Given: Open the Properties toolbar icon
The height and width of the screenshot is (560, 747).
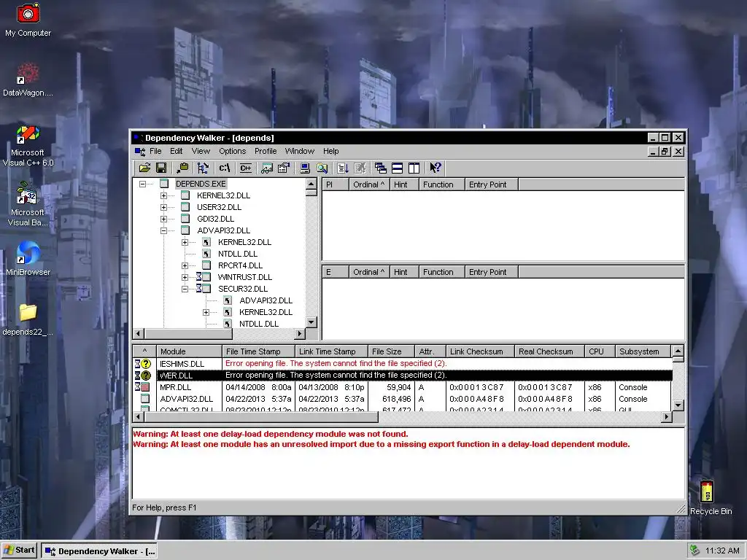Looking at the screenshot, I should [284, 168].
